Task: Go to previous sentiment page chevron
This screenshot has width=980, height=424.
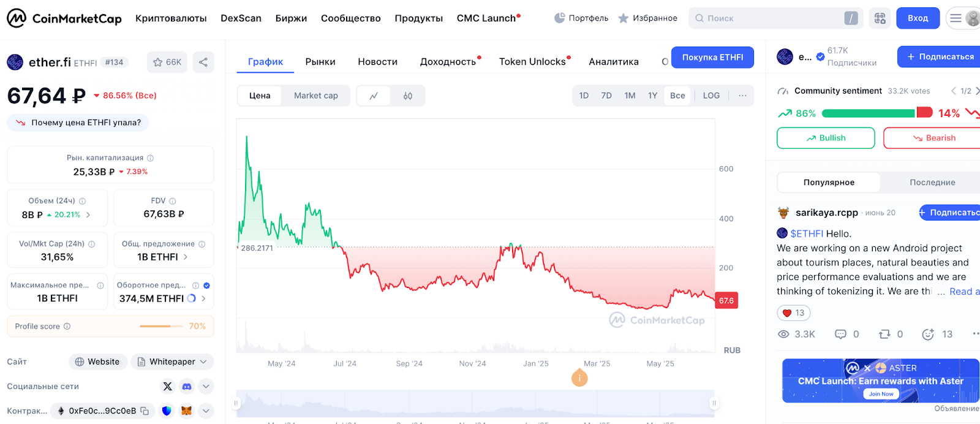Action: pos(954,91)
